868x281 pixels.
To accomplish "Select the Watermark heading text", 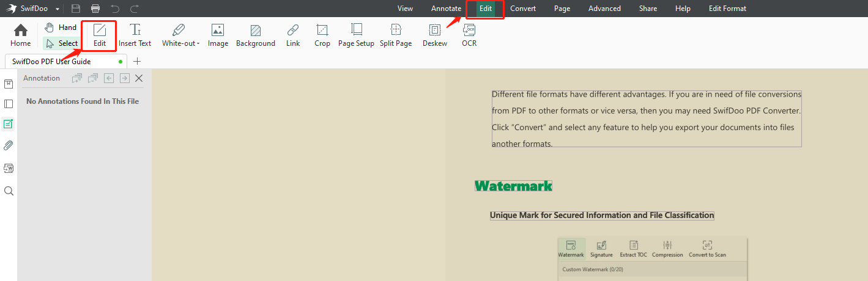I will click(513, 186).
